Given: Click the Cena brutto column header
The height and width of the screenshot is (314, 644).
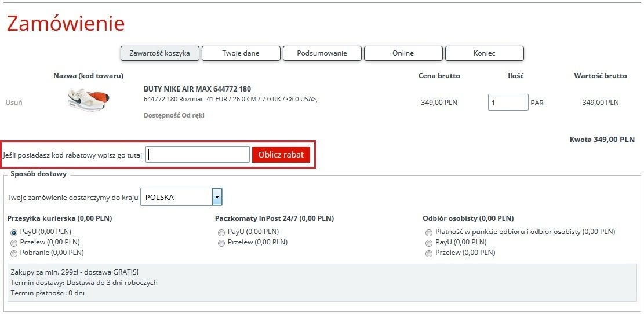Looking at the screenshot, I should [x=439, y=76].
